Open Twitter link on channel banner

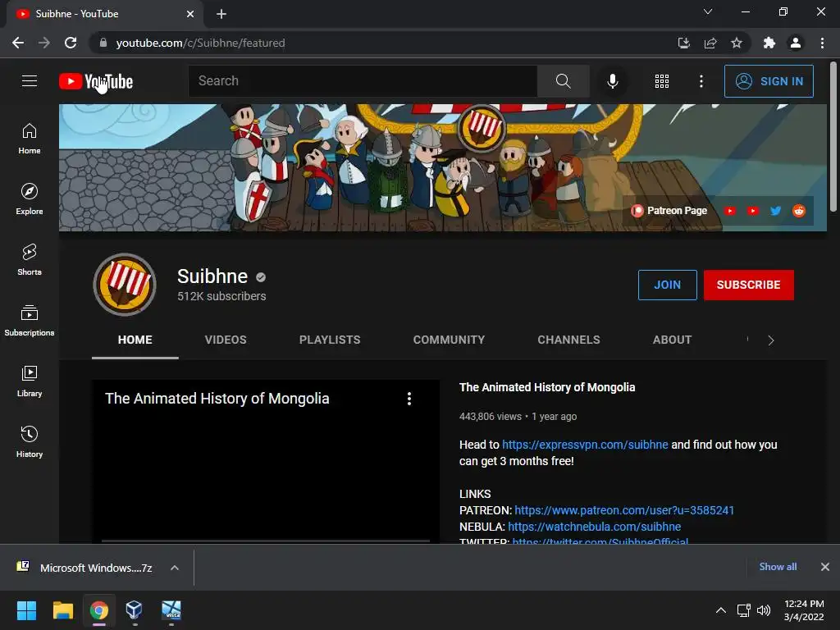775,211
